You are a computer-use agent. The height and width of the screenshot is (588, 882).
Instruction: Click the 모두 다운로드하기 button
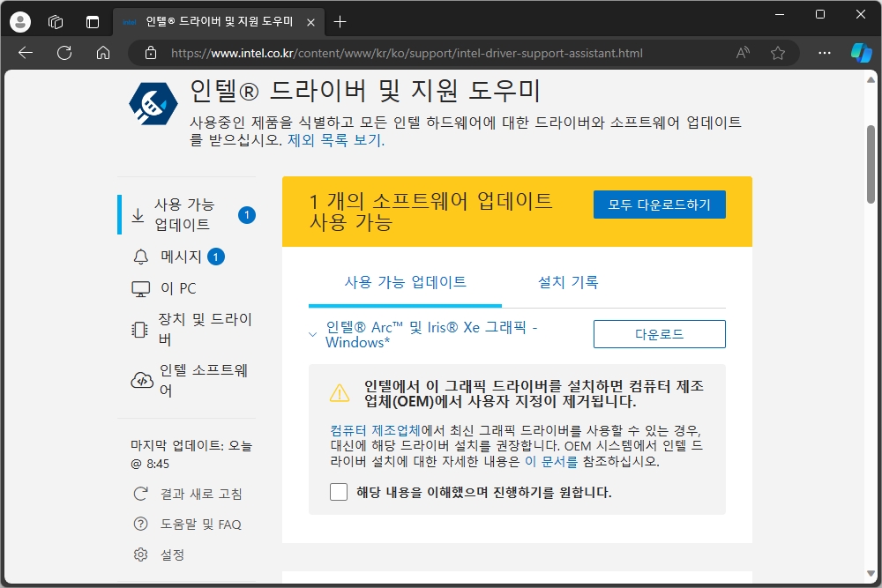(x=659, y=205)
